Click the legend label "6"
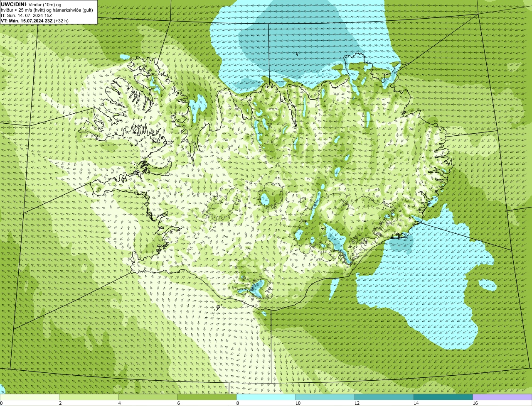 click(179, 403)
